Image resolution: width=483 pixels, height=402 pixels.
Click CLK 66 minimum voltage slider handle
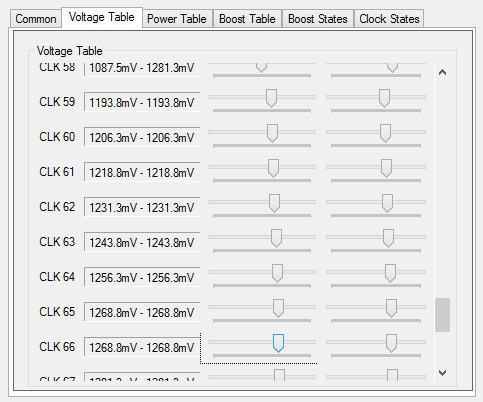coord(278,343)
